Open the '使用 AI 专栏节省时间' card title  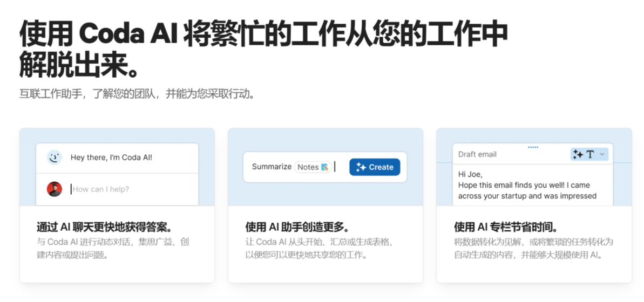tap(506, 226)
